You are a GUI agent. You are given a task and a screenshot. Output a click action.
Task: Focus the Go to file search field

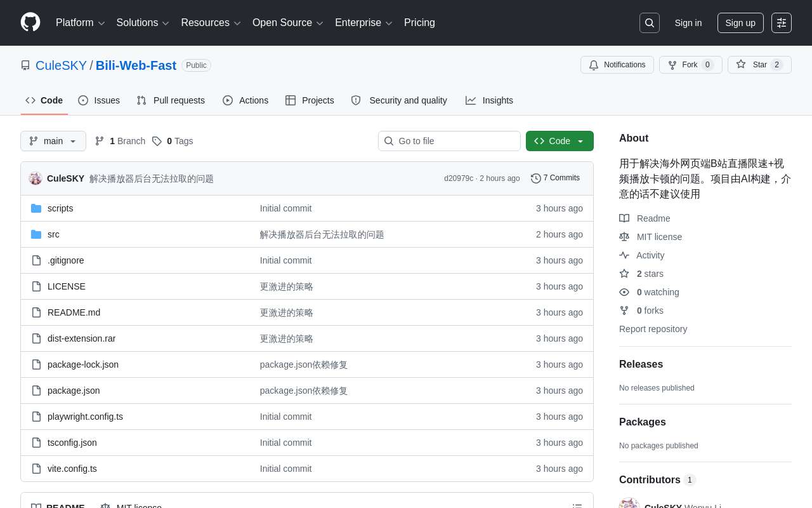[x=449, y=141]
